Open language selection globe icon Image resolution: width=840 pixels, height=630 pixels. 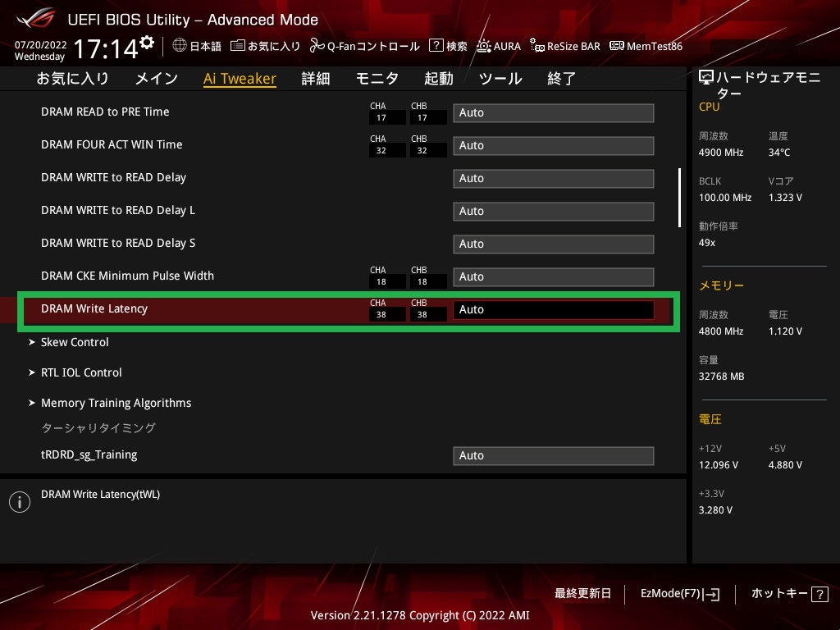(180, 46)
